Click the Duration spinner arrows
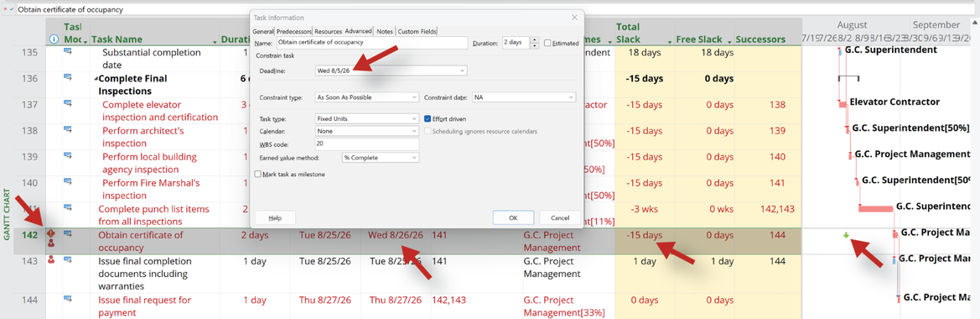This screenshot has height=319, width=980. point(534,43)
